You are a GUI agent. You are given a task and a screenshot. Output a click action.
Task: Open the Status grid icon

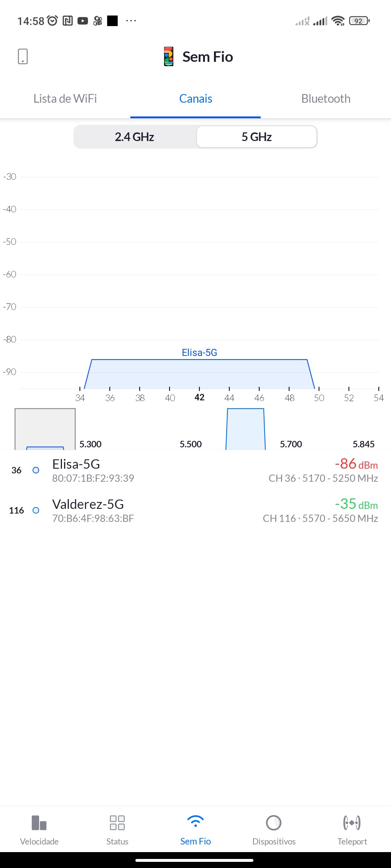(117, 823)
